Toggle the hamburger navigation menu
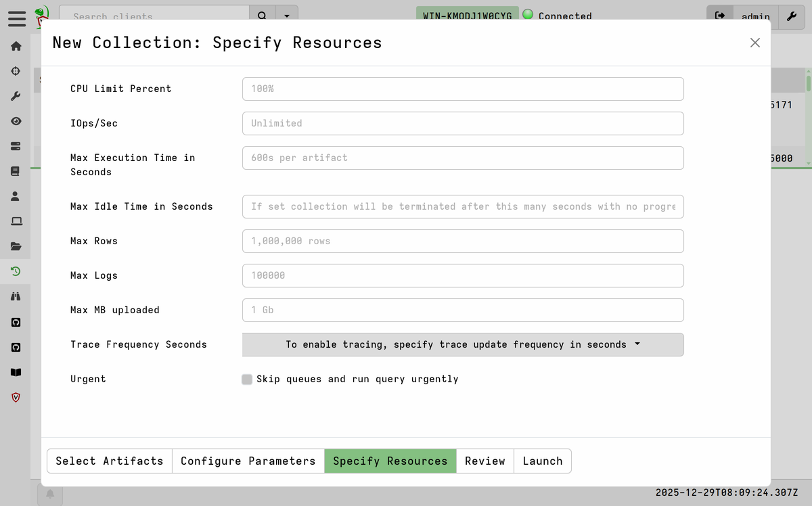Viewport: 812px width, 506px height. point(17,18)
